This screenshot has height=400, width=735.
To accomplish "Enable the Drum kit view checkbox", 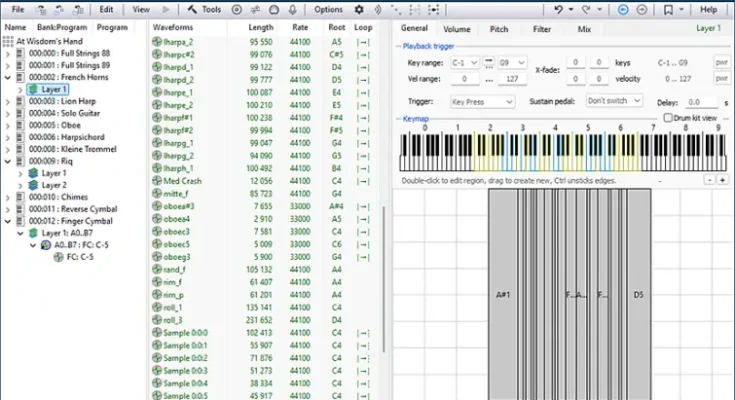I will [669, 118].
